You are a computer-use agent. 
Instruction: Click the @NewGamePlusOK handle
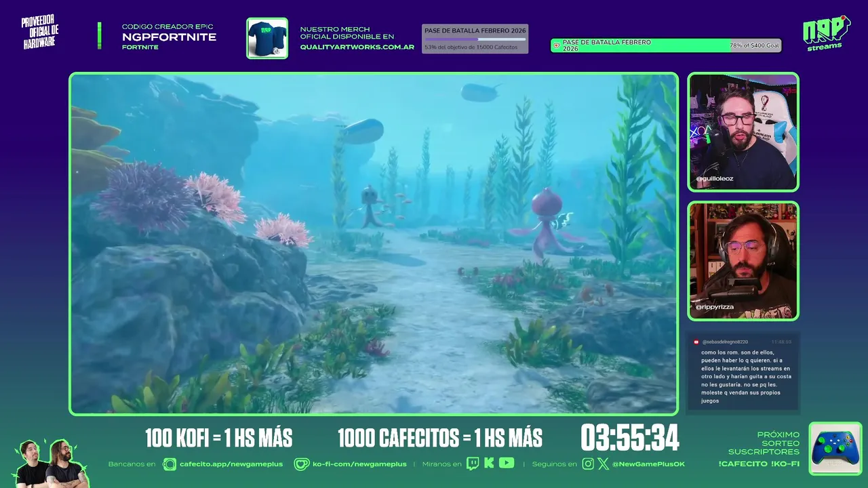(x=648, y=464)
